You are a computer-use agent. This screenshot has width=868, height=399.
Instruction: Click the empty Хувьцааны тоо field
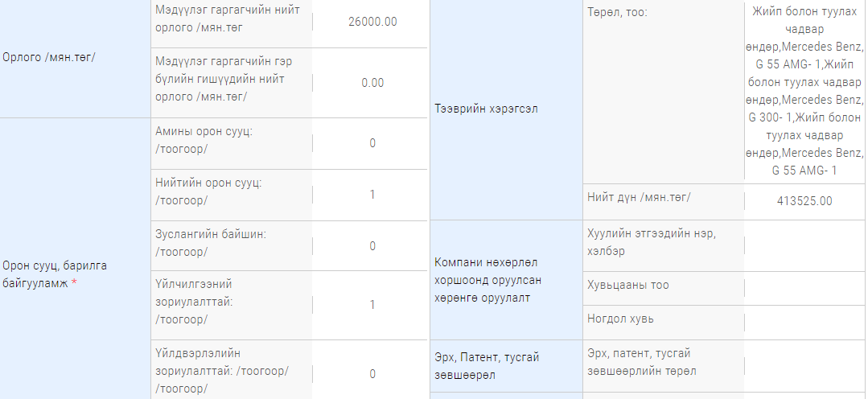[x=805, y=286]
